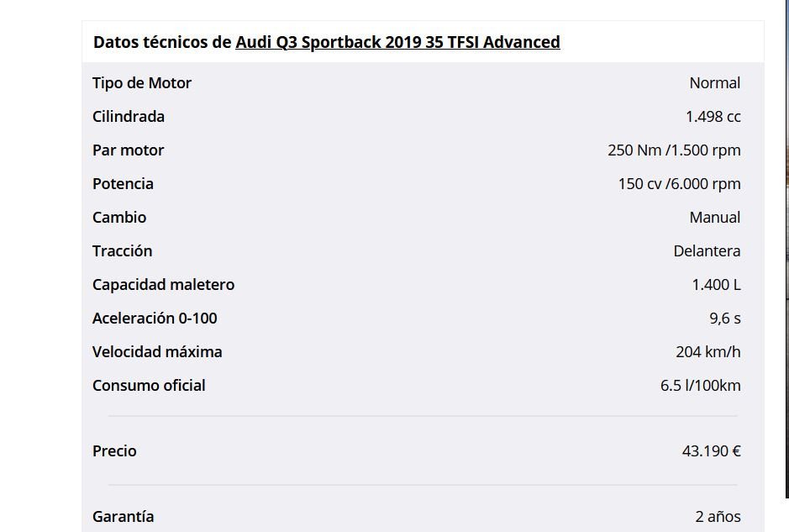Image resolution: width=789 pixels, height=532 pixels.
Task: Select the Velocidad máxima label
Action: tap(157, 352)
